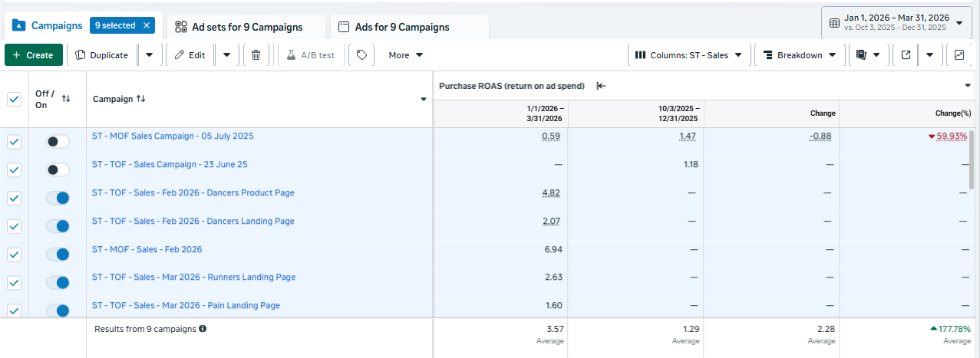Turn off the Dancers Product Page campaign
Viewport: 980px width, 358px height.
coord(58,198)
